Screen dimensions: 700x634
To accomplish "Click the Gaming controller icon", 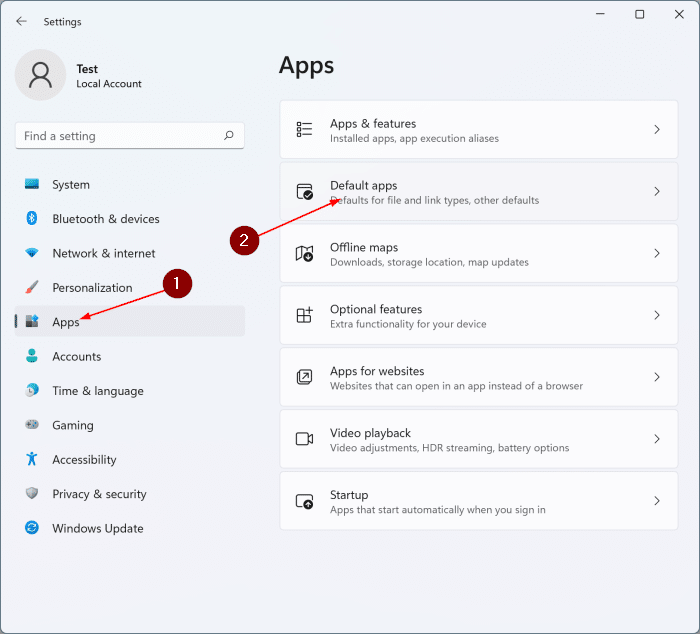I will click(32, 424).
